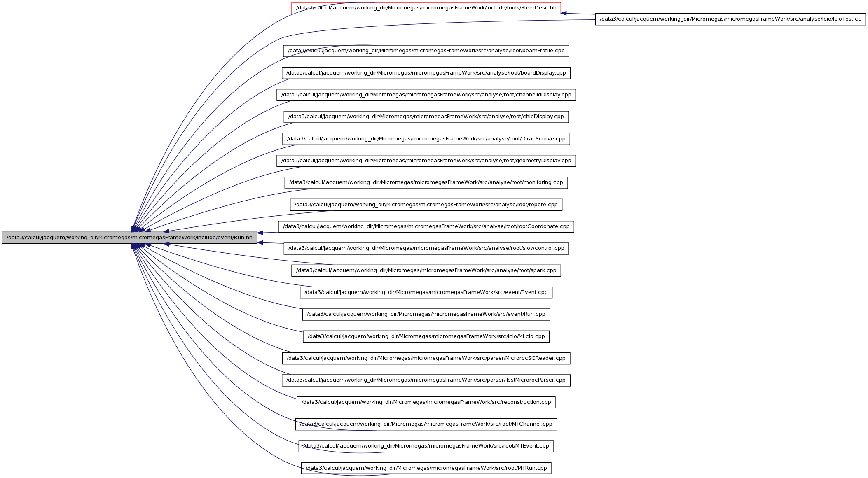Click the src/event/Run.cpp node
Screen dimensions: 868x478
pos(426,314)
